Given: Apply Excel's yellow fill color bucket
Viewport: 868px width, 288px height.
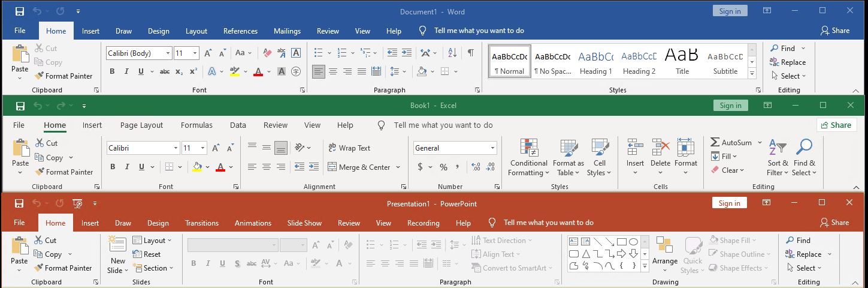Looking at the screenshot, I should coord(197,167).
